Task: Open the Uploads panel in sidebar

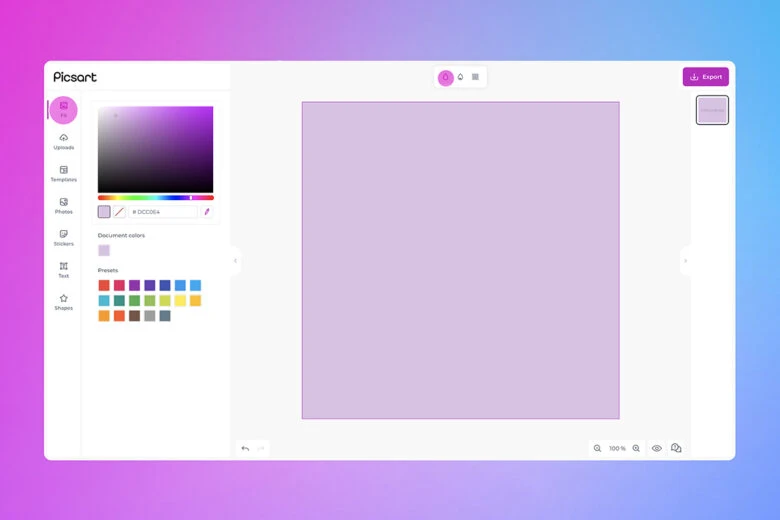Action: tap(63, 141)
